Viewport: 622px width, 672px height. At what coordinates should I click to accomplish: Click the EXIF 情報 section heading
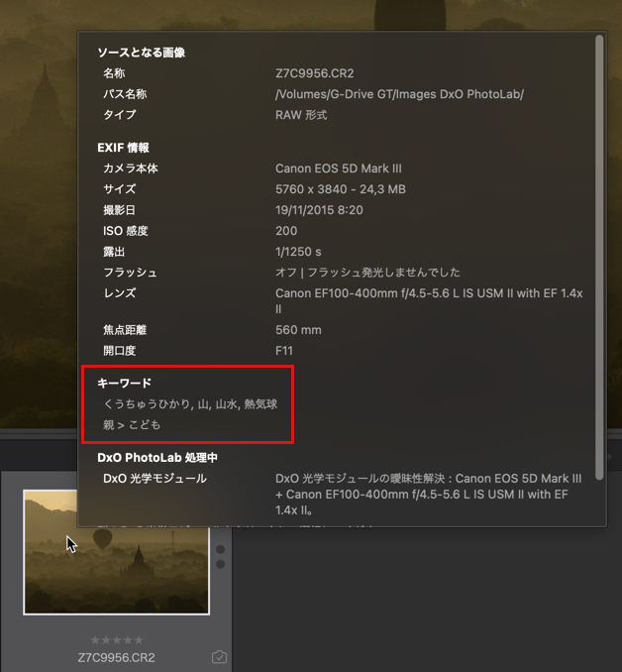click(x=124, y=148)
